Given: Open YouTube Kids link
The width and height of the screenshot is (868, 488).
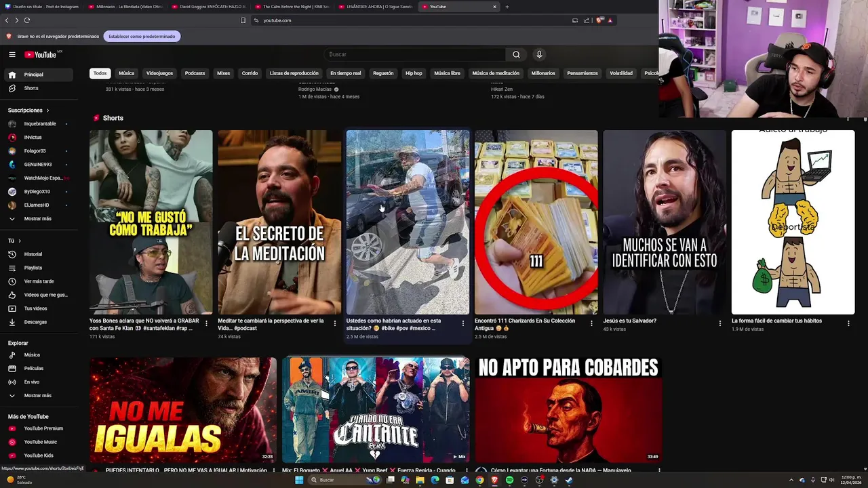Looking at the screenshot, I should click(x=38, y=455).
